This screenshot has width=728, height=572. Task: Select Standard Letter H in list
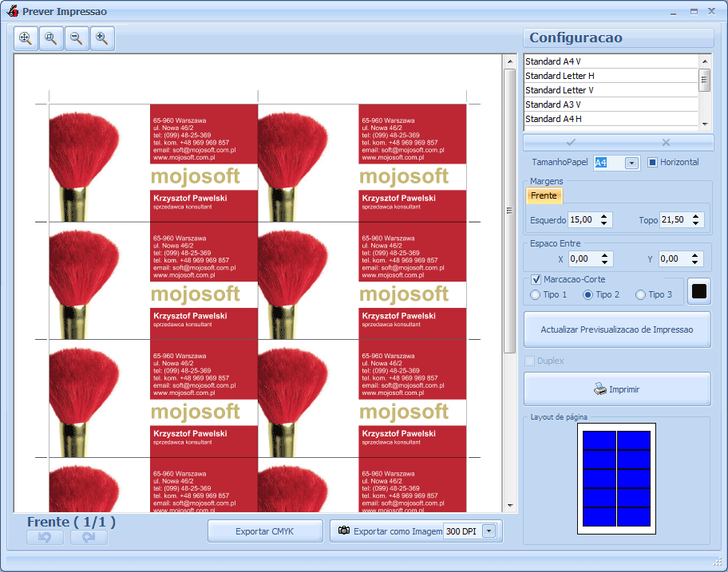[x=611, y=76]
